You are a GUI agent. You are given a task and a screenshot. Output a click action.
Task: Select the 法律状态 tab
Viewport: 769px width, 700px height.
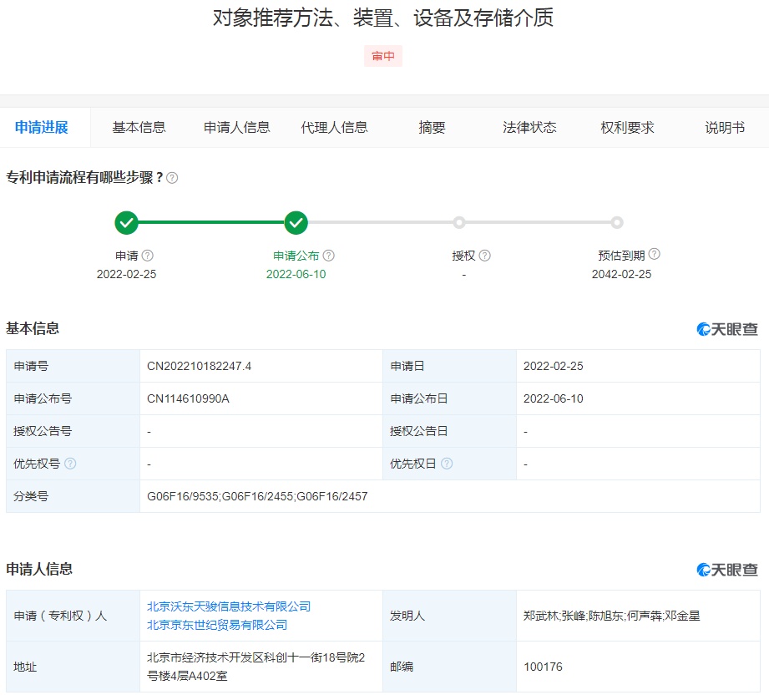pos(529,128)
